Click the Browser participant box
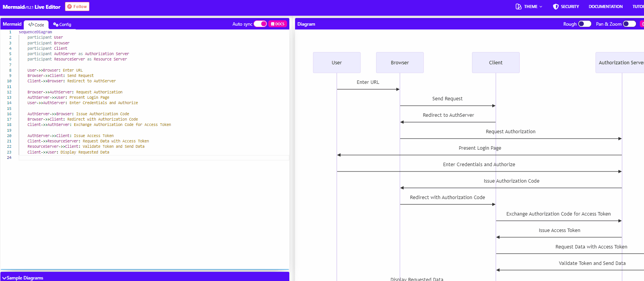The height and width of the screenshot is (281, 644). 400,62
